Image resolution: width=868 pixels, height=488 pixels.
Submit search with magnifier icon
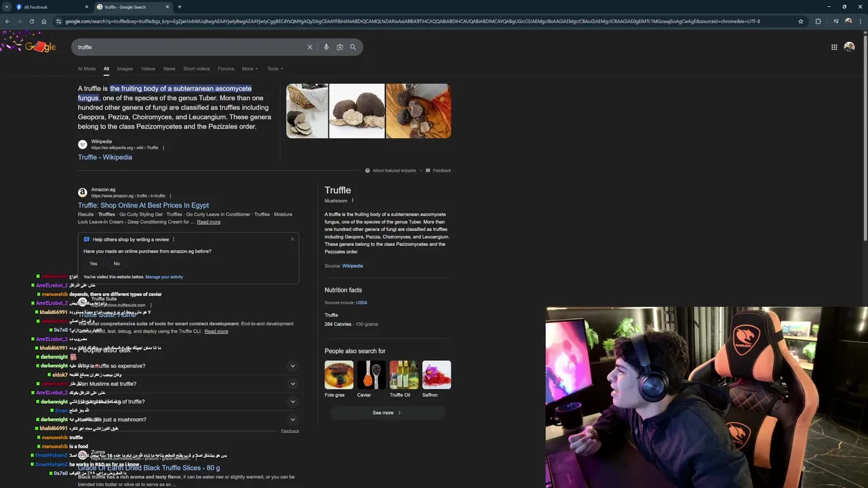point(353,47)
